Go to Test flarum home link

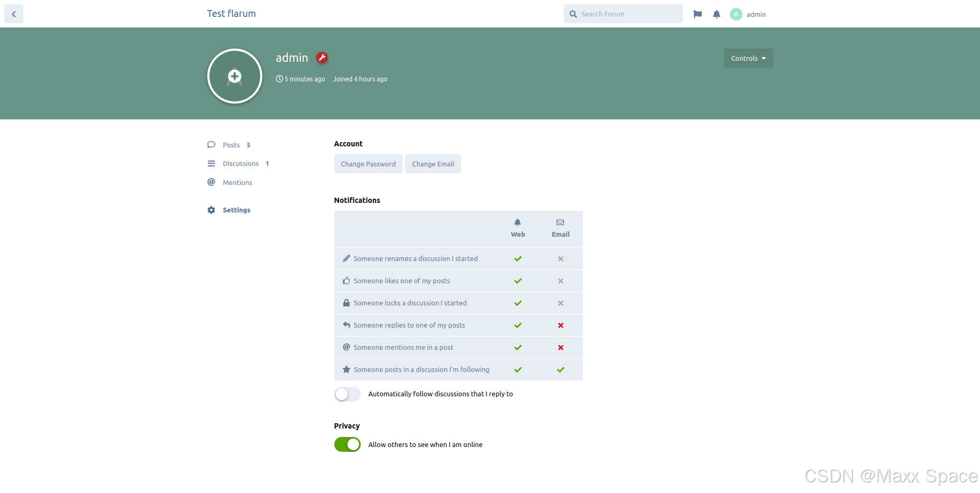(x=232, y=14)
